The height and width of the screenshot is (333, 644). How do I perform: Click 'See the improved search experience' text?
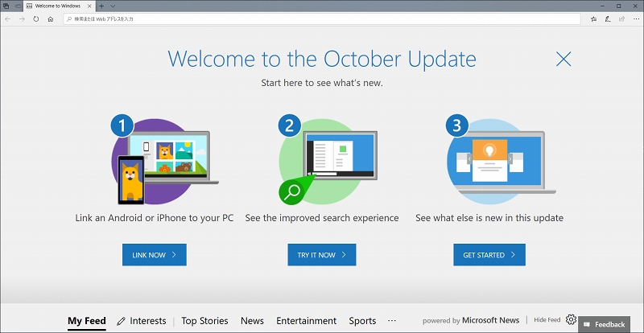point(322,218)
